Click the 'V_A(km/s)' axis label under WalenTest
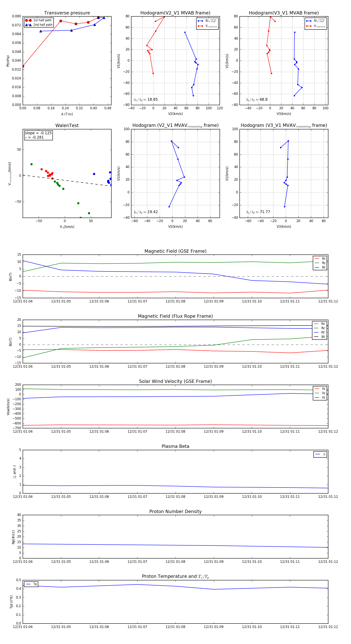 pyautogui.click(x=67, y=227)
